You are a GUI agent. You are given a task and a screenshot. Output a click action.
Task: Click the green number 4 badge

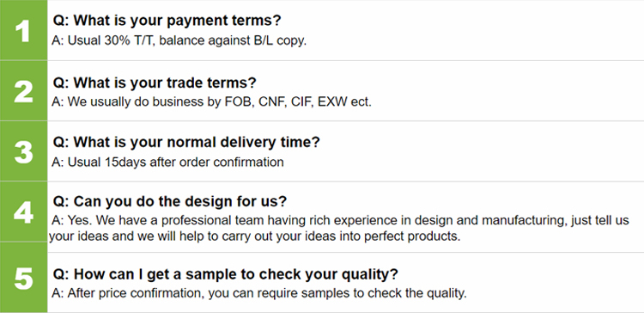[x=23, y=212]
